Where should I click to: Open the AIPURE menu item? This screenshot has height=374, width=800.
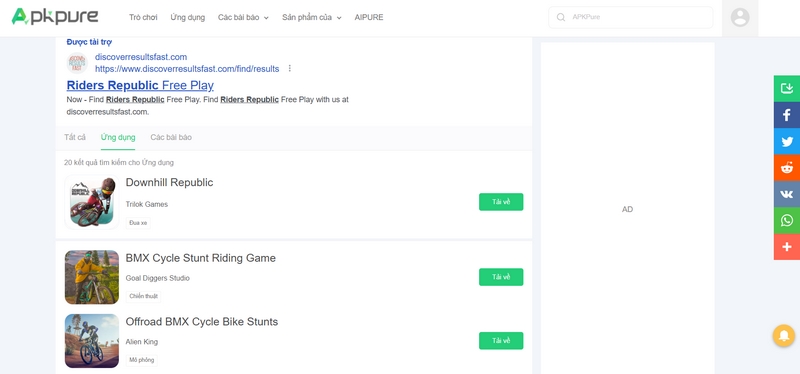(369, 17)
